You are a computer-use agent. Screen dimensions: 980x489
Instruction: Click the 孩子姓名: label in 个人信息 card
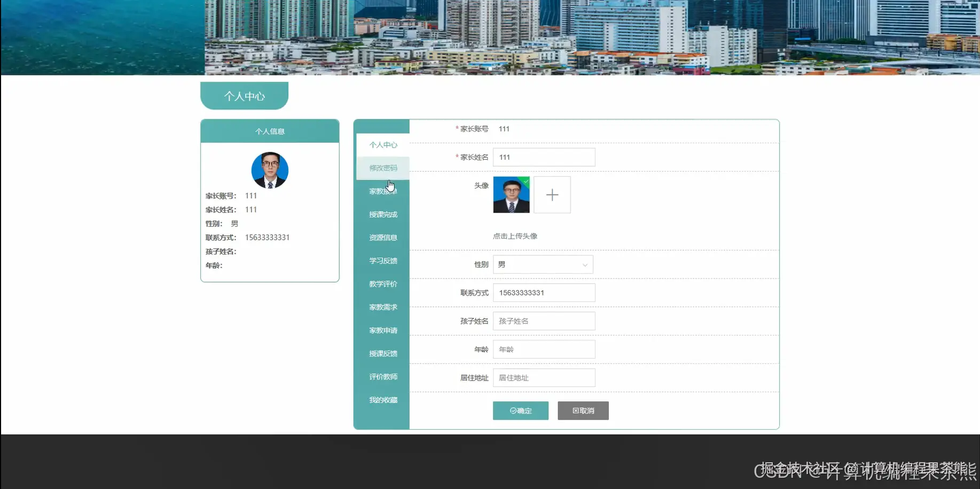pyautogui.click(x=221, y=251)
